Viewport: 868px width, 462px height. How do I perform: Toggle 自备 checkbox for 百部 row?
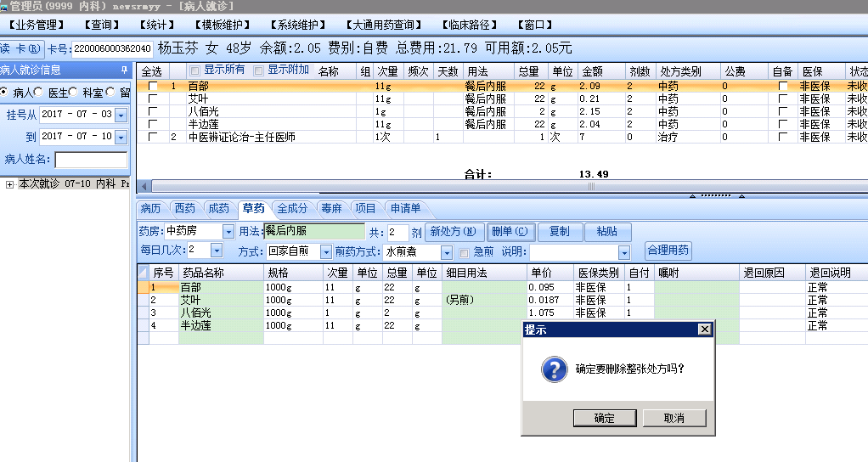coord(783,87)
